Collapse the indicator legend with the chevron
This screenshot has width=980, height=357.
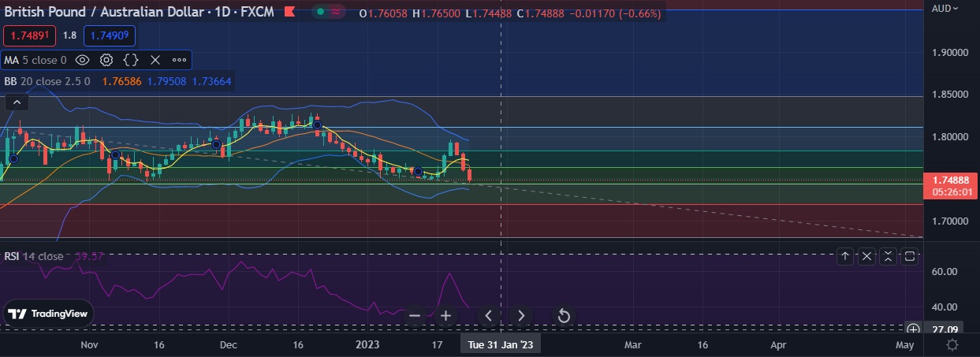tap(17, 102)
